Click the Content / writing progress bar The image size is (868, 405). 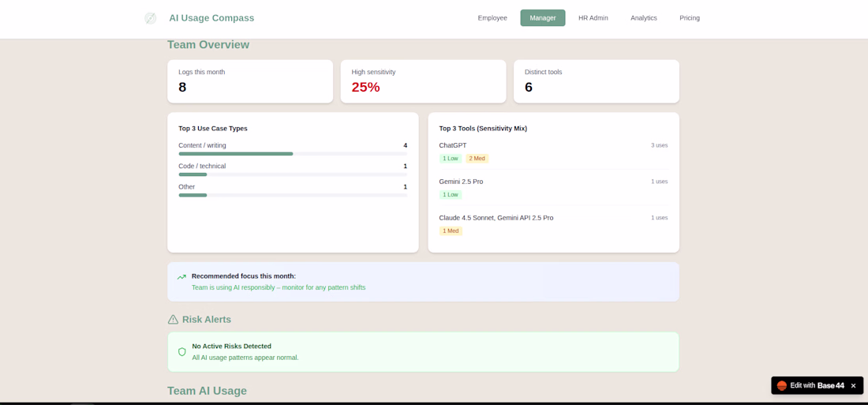pos(292,153)
